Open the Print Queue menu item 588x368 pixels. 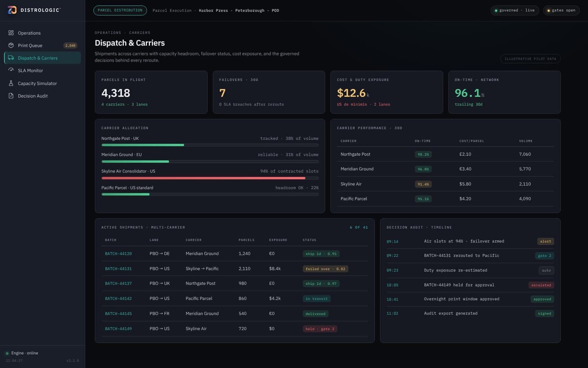pyautogui.click(x=42, y=45)
